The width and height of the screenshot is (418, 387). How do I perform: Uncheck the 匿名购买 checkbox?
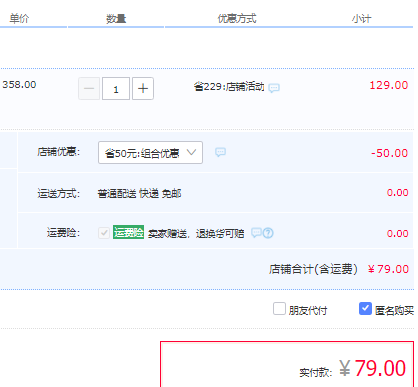pos(365,309)
